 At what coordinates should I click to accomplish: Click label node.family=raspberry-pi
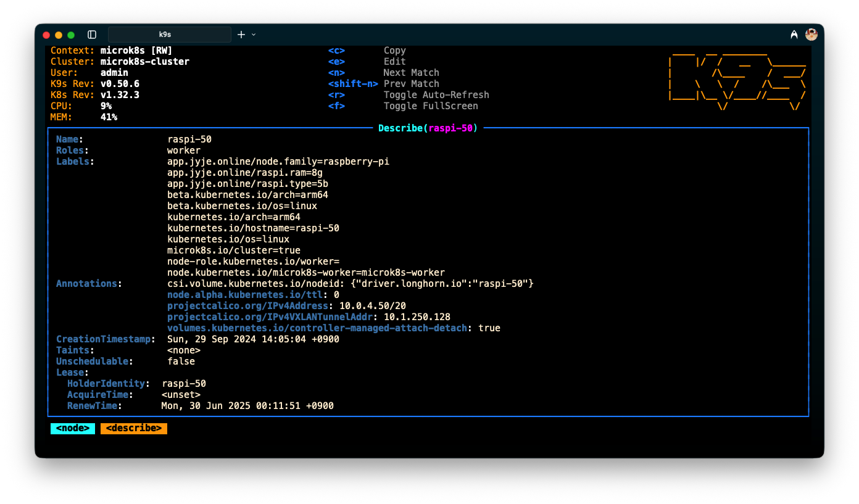[278, 162]
